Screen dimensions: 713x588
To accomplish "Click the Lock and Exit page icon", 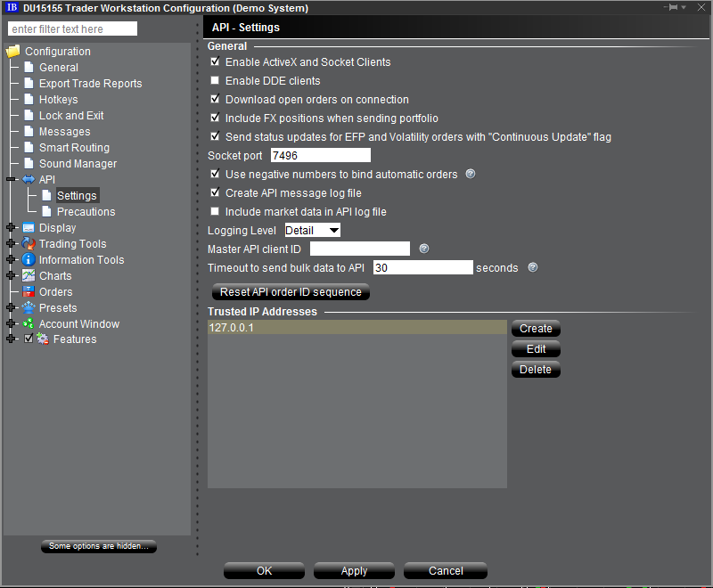I will pyautogui.click(x=29, y=116).
